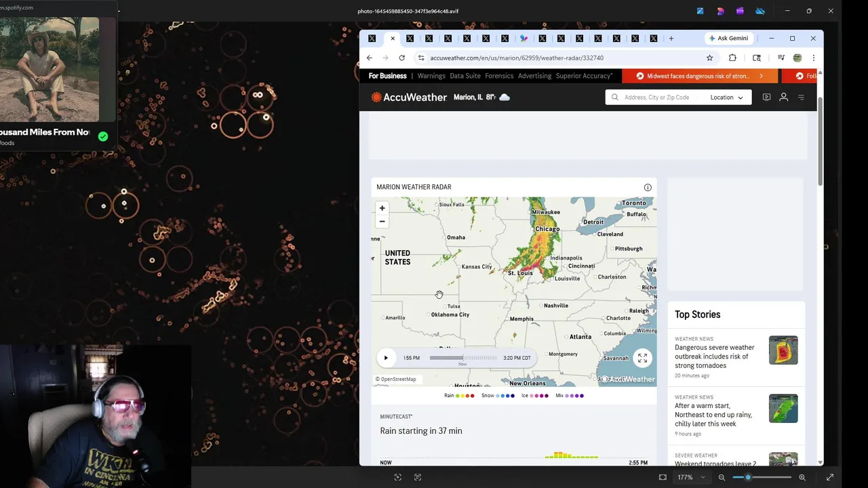The width and height of the screenshot is (868, 488).
Task: Open warm start story map thumbnail
Action: coord(783,409)
